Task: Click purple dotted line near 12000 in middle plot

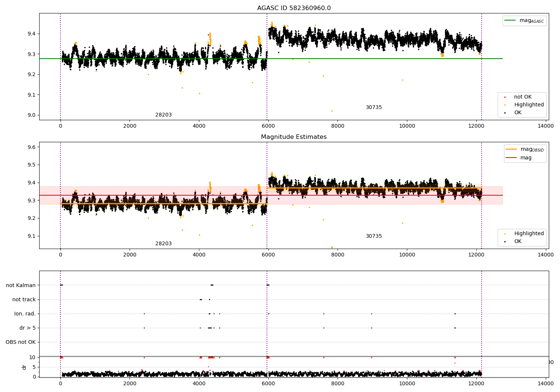Action: pyautogui.click(x=482, y=195)
